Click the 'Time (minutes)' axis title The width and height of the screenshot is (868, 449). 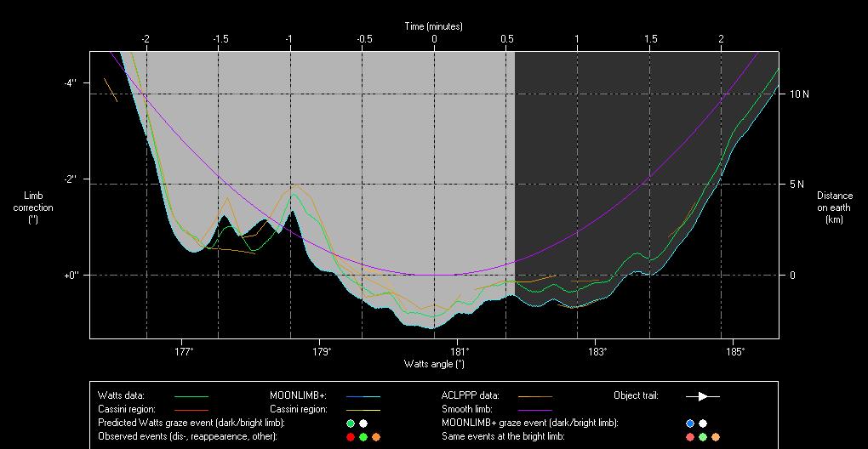point(434,26)
